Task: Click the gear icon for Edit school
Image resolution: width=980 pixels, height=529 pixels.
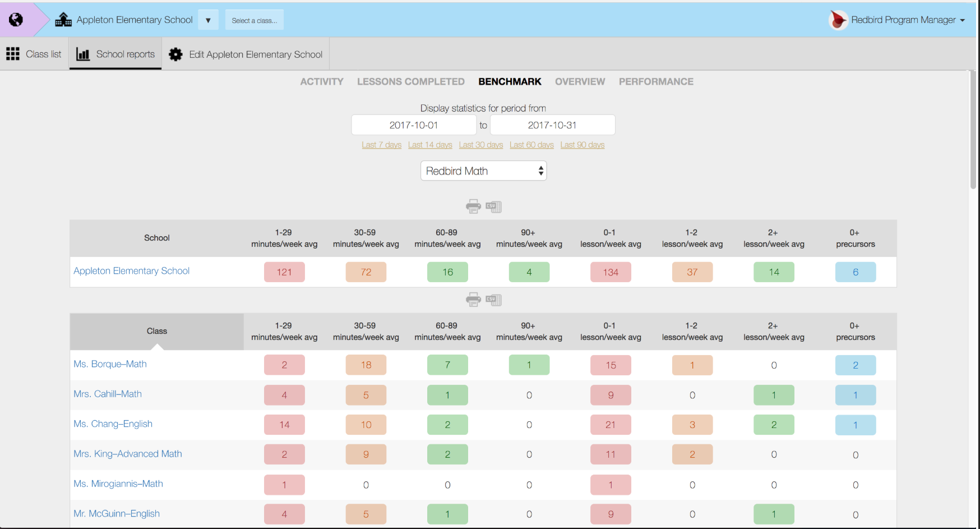Action: [x=175, y=54]
